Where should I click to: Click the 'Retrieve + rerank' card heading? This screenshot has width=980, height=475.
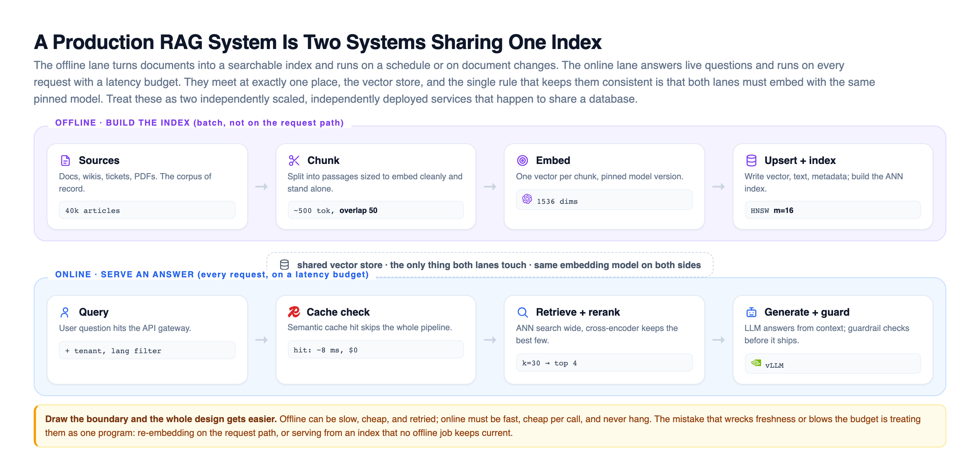coord(578,312)
